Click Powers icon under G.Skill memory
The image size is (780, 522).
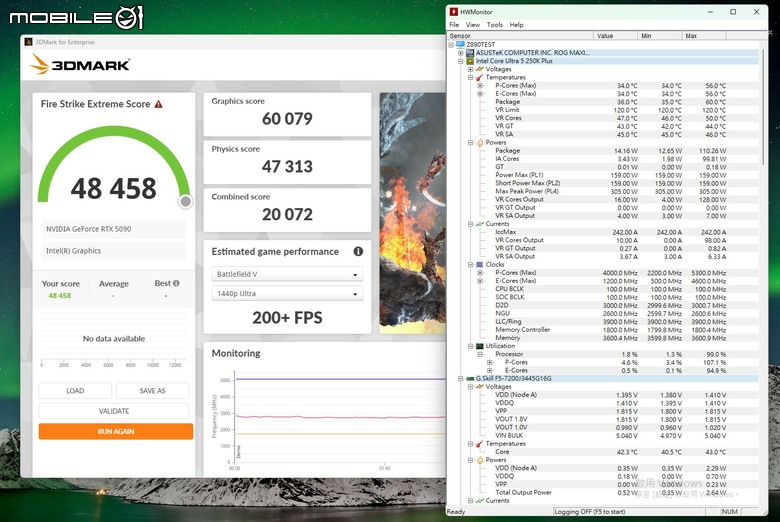point(480,460)
